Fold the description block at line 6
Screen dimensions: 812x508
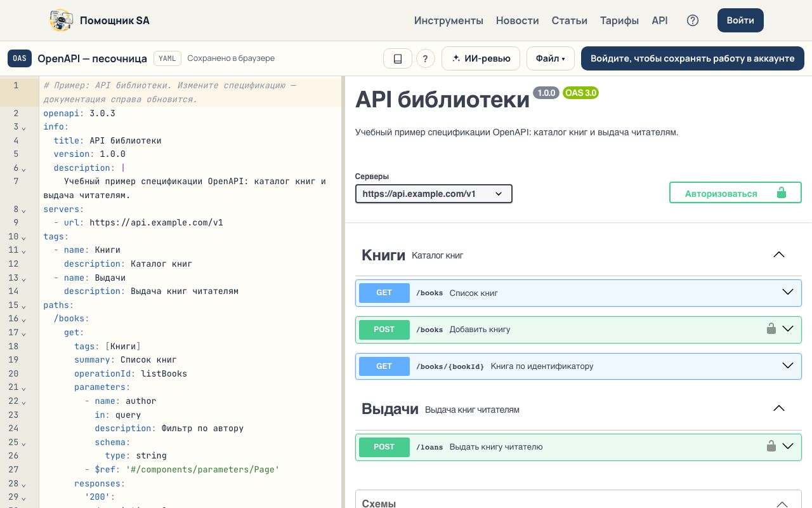click(x=23, y=169)
